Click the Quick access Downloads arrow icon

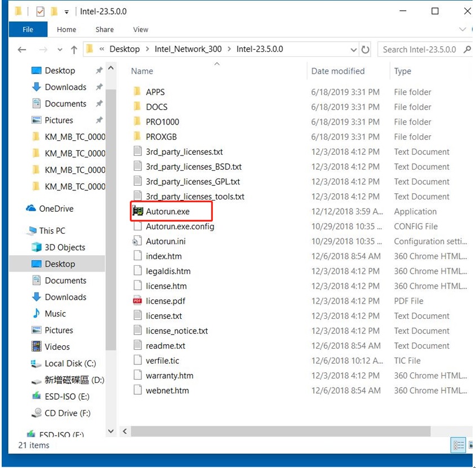[37, 87]
